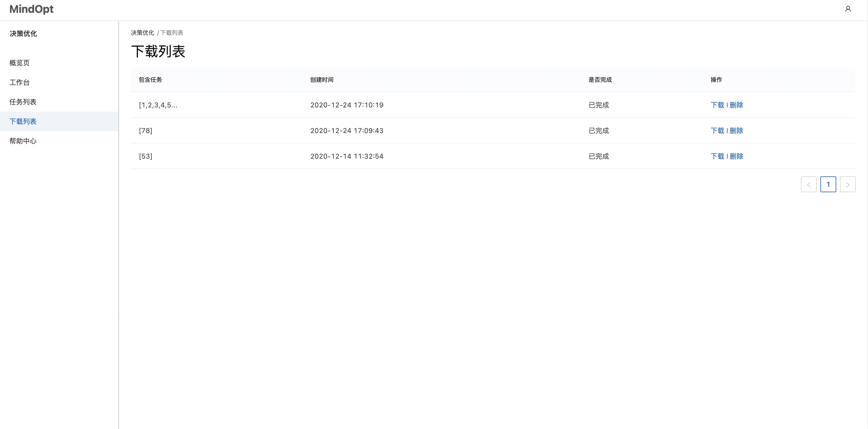Click the MindOpt logo
Viewport: 868px width, 429px height.
pyautogui.click(x=31, y=9)
